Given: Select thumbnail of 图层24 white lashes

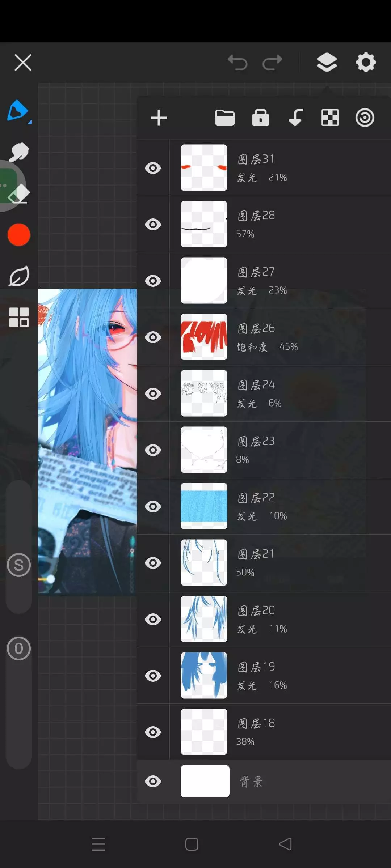Looking at the screenshot, I should (x=204, y=393).
